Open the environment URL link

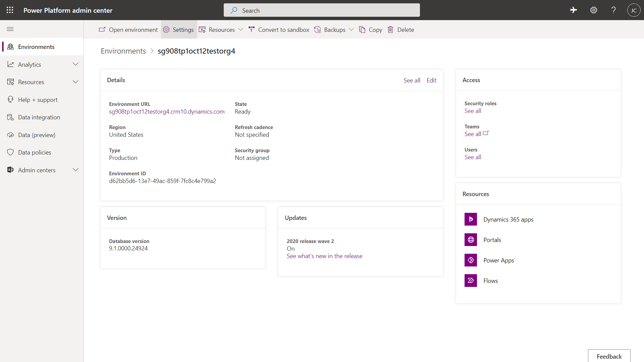pyautogui.click(x=167, y=112)
